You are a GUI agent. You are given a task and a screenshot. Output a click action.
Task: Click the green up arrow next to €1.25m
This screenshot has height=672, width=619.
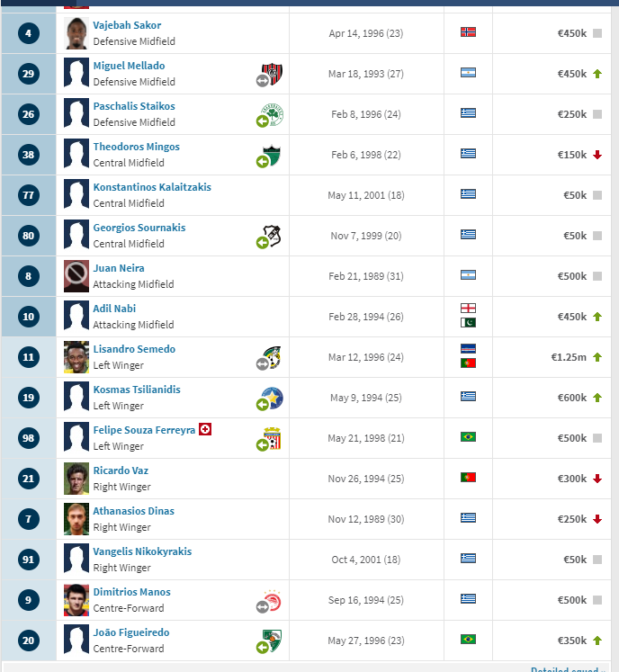pos(597,357)
